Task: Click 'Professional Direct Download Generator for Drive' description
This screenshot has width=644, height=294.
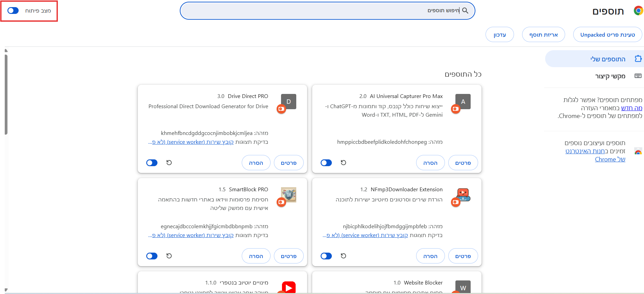Action: click(x=208, y=106)
